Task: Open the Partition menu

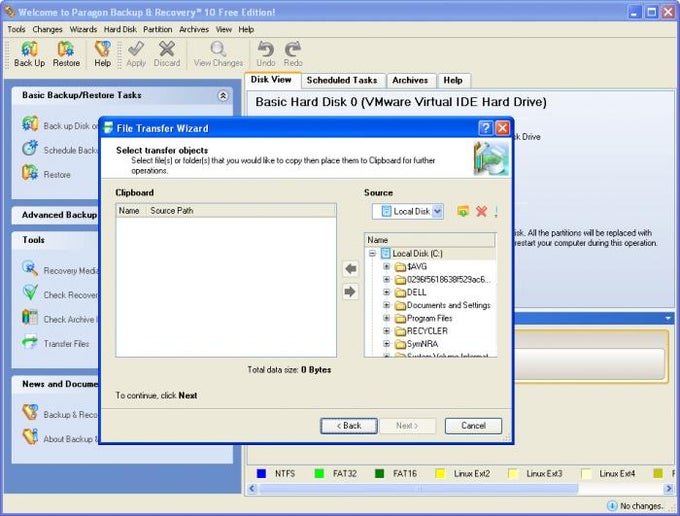Action: click(157, 29)
